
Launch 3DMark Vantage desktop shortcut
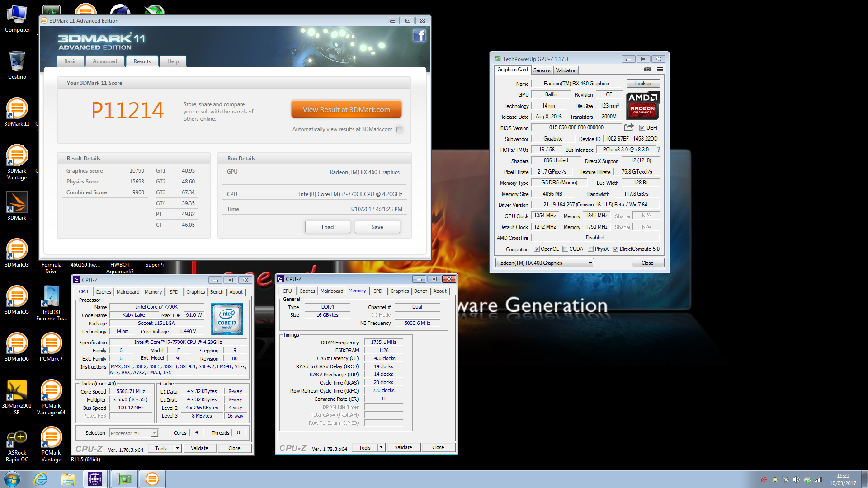17,162
